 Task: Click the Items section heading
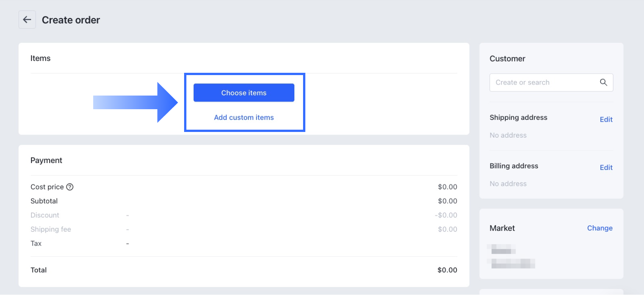(41, 58)
